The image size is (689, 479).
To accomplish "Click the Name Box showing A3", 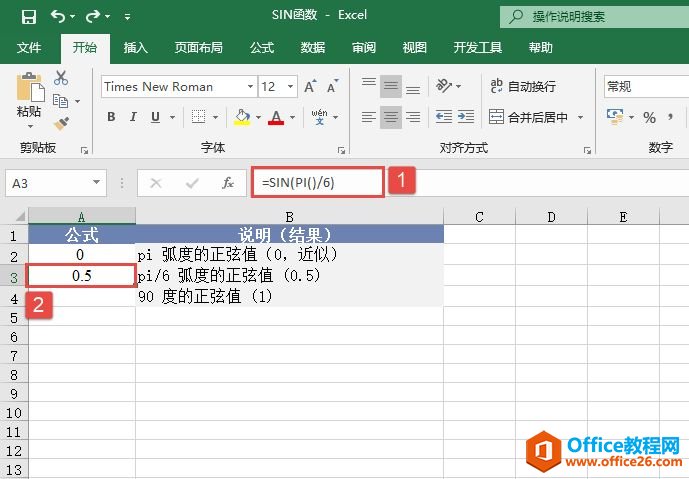I will point(56,183).
